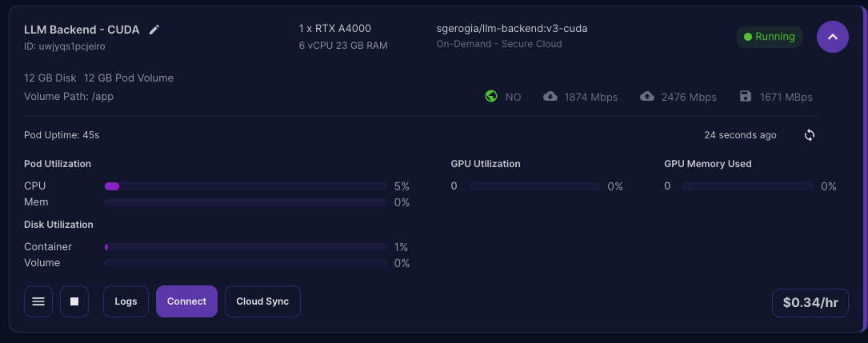868x343 pixels.
Task: Click the pencil icon to rename the pod
Action: click(x=154, y=30)
